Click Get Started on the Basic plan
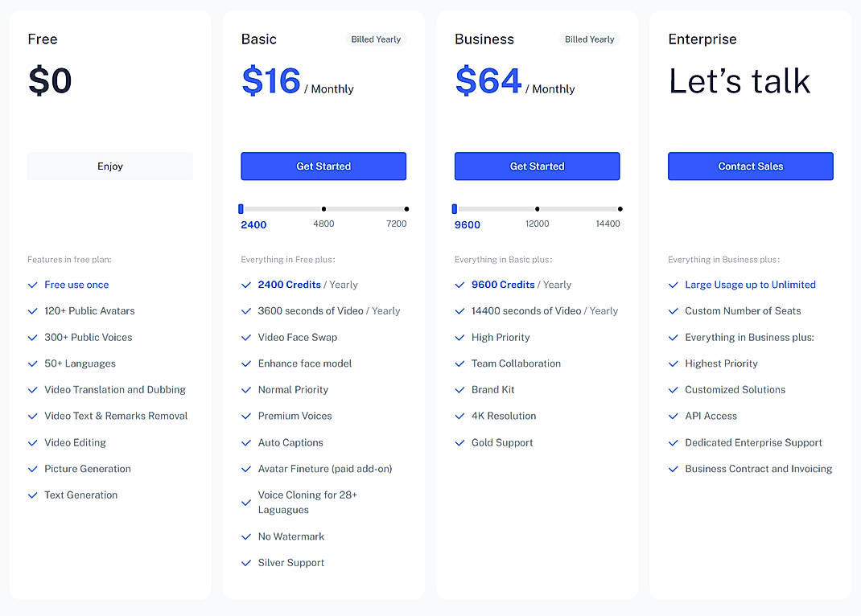The height and width of the screenshot is (616, 861). click(x=323, y=166)
